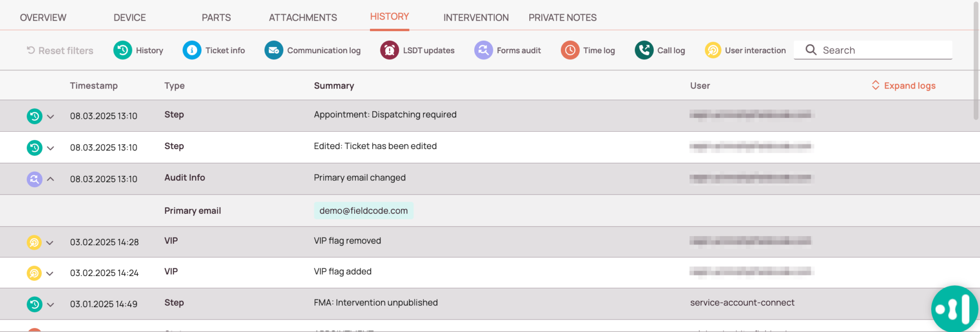The width and height of the screenshot is (980, 332).
Task: Open the Private Notes tab
Action: click(x=562, y=18)
